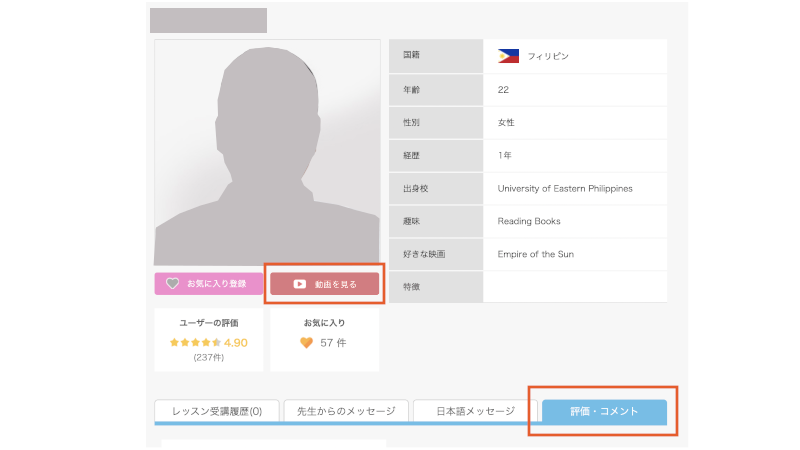Click the 性別 label cell
Image resolution: width=800 pixels, height=450 pixels.
(x=436, y=122)
